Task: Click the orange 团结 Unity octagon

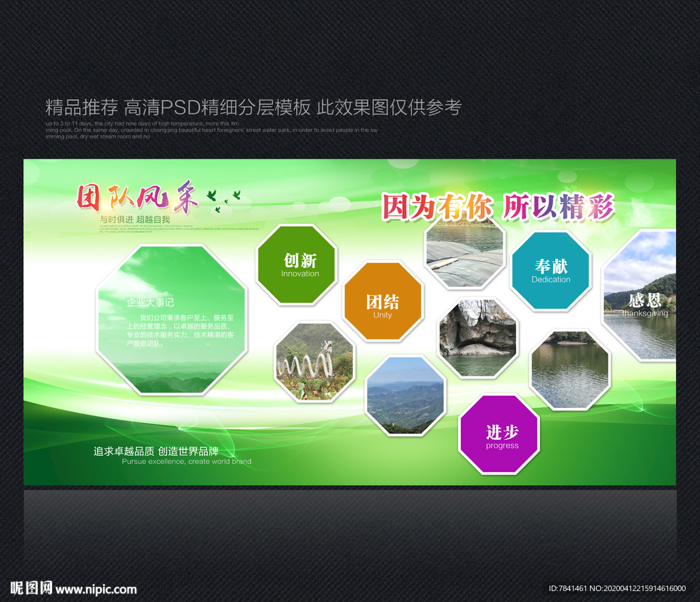Action: tap(383, 301)
